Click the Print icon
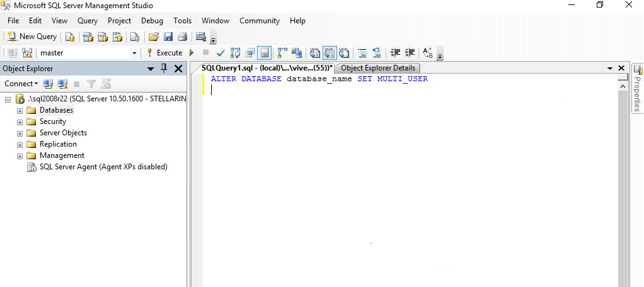This screenshot has height=287, width=644. pos(182,37)
